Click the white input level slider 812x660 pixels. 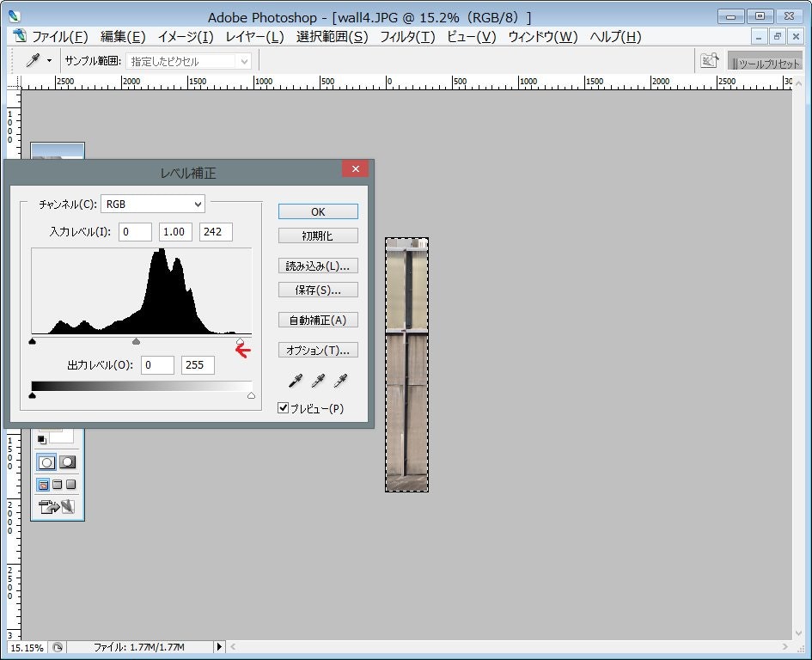pyautogui.click(x=240, y=342)
